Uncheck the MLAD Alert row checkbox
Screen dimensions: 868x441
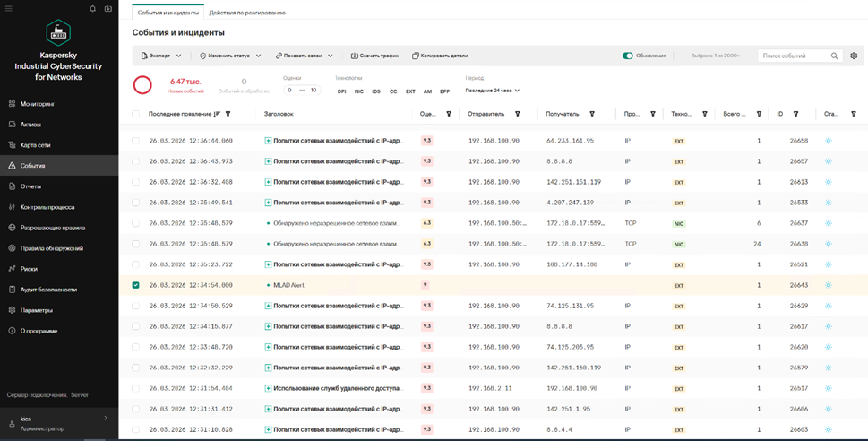coord(136,285)
